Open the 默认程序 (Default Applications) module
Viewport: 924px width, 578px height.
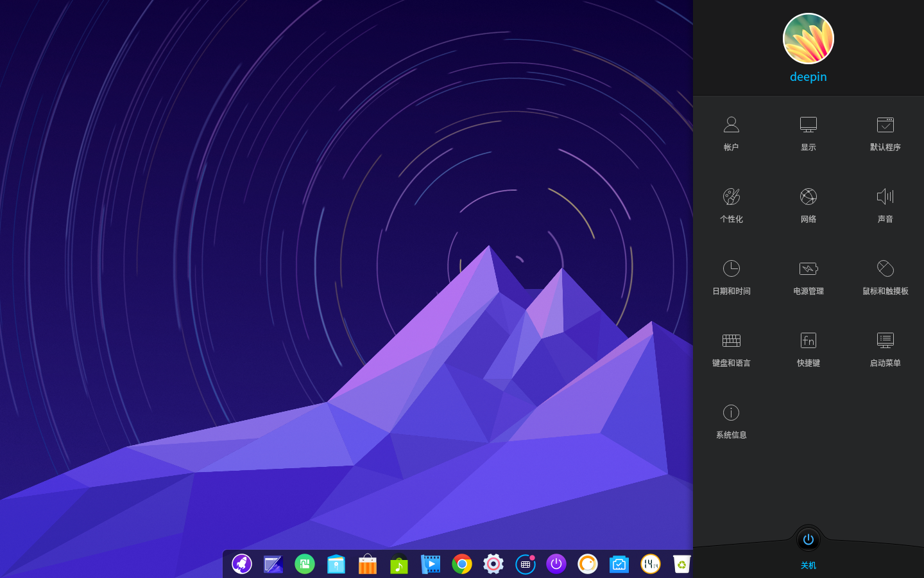click(x=885, y=133)
